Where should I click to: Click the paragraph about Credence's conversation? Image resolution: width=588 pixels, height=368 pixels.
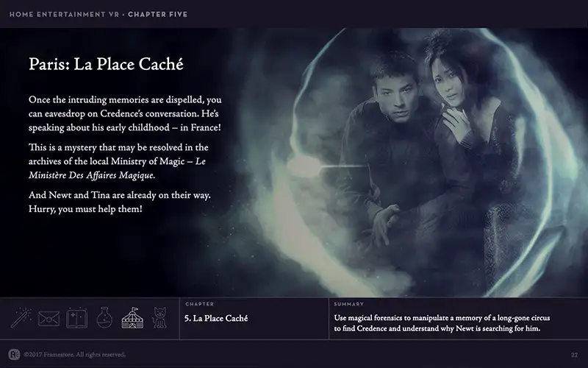point(125,113)
